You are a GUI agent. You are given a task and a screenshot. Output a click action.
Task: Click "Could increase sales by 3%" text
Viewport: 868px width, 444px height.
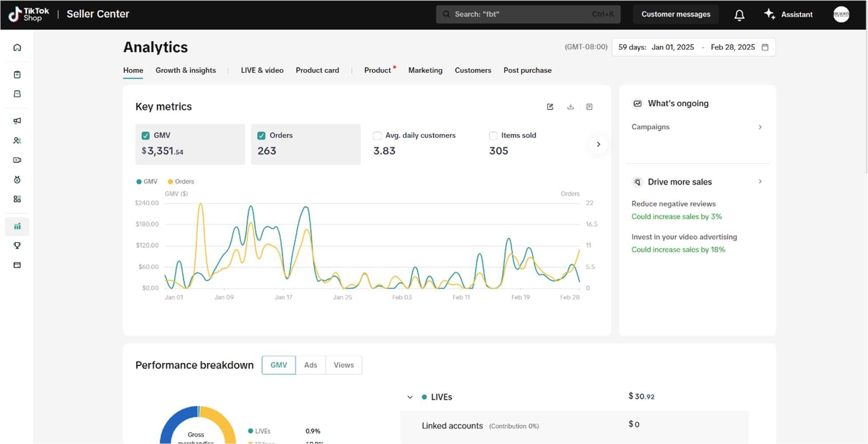pos(676,217)
